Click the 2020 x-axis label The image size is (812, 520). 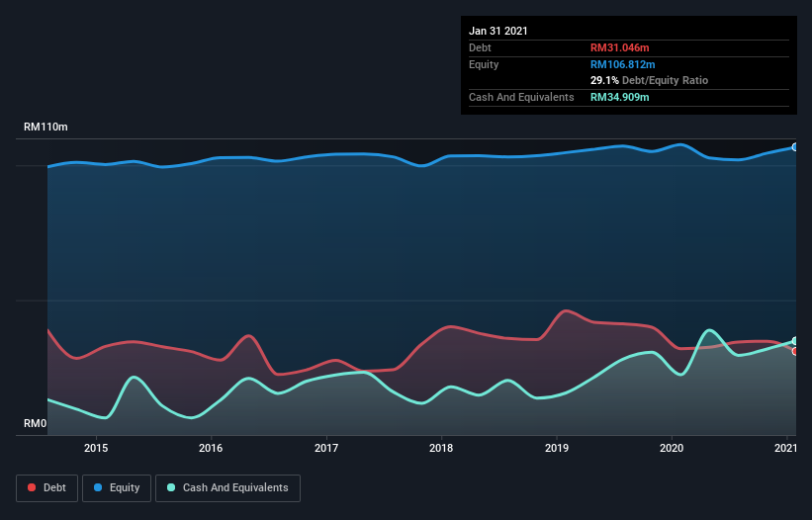click(x=672, y=448)
